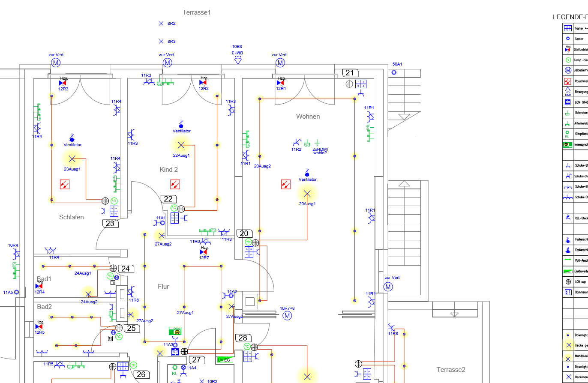Select the room number tag 28
Image resolution: width=588 pixels, height=383 pixels.
243,338
